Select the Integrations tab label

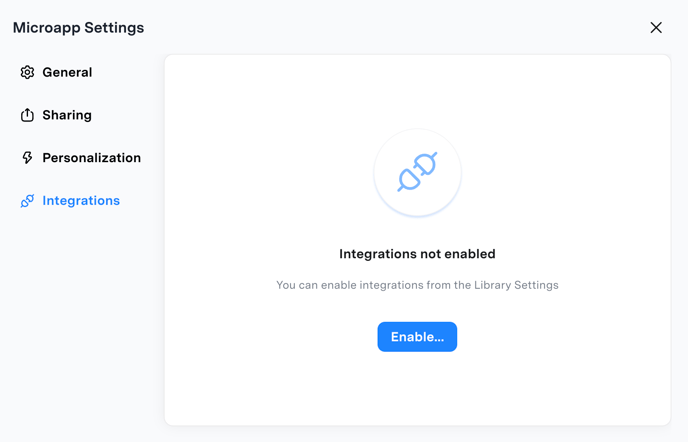tap(81, 201)
